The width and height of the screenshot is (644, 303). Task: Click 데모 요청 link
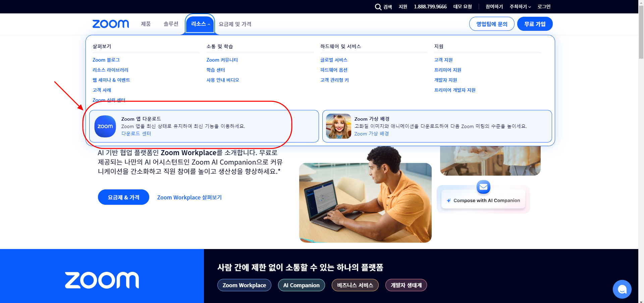tap(463, 7)
